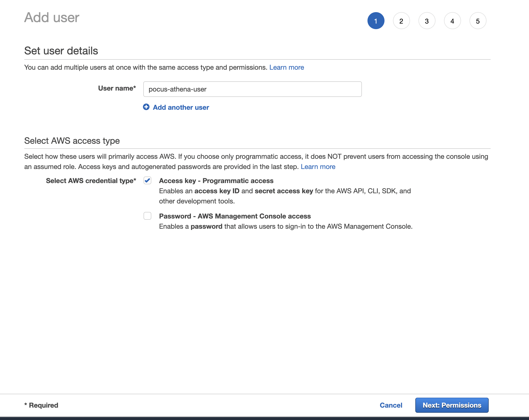Click 'Select AWS credential type*' label
The width and height of the screenshot is (529, 420).
coord(91,181)
